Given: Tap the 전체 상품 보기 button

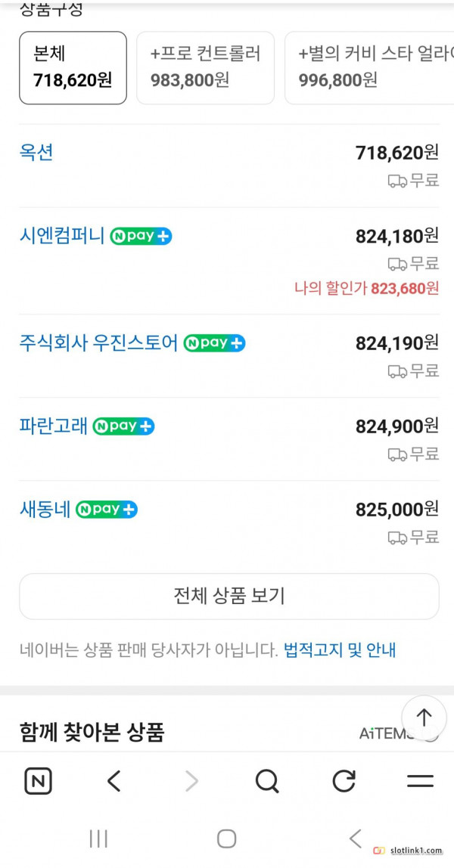Looking at the screenshot, I should (x=229, y=596).
